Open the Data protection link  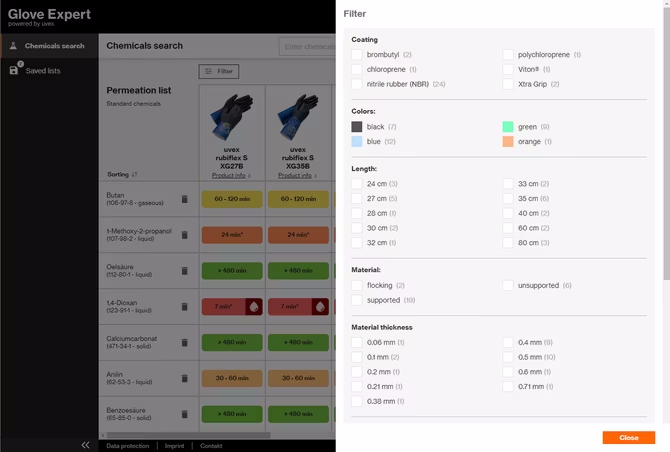pyautogui.click(x=128, y=446)
